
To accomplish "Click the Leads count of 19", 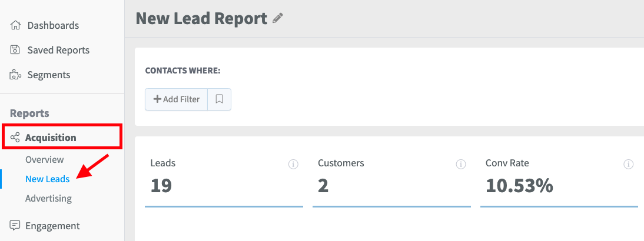I will pyautogui.click(x=161, y=185).
